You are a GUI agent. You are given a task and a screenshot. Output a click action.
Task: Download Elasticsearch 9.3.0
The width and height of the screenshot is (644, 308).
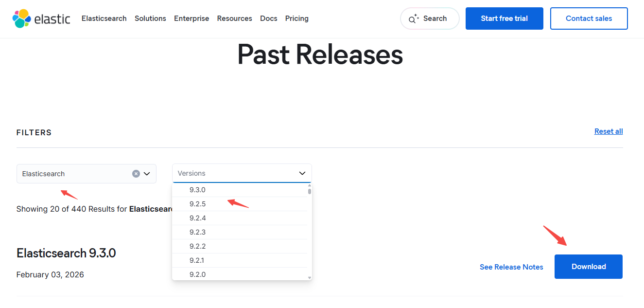tap(589, 267)
